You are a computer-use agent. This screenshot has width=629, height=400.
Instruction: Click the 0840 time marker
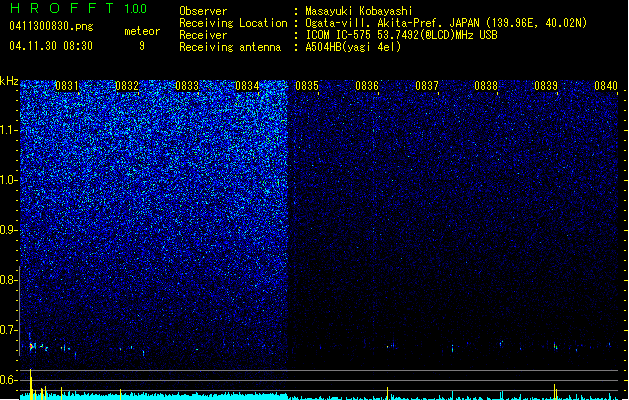606,86
